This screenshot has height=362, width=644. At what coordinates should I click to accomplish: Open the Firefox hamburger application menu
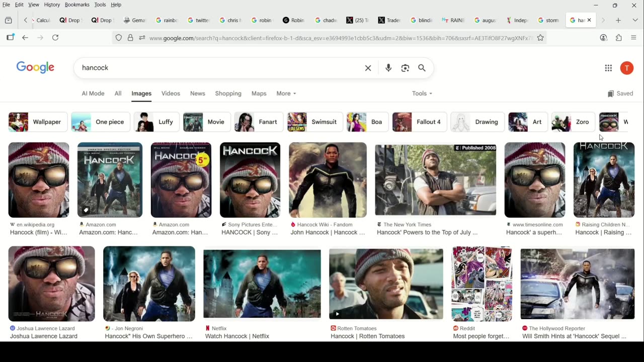click(x=633, y=38)
